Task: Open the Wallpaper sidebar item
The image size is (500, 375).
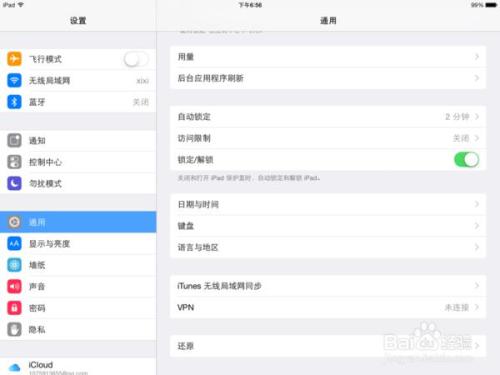Action: click(78, 265)
